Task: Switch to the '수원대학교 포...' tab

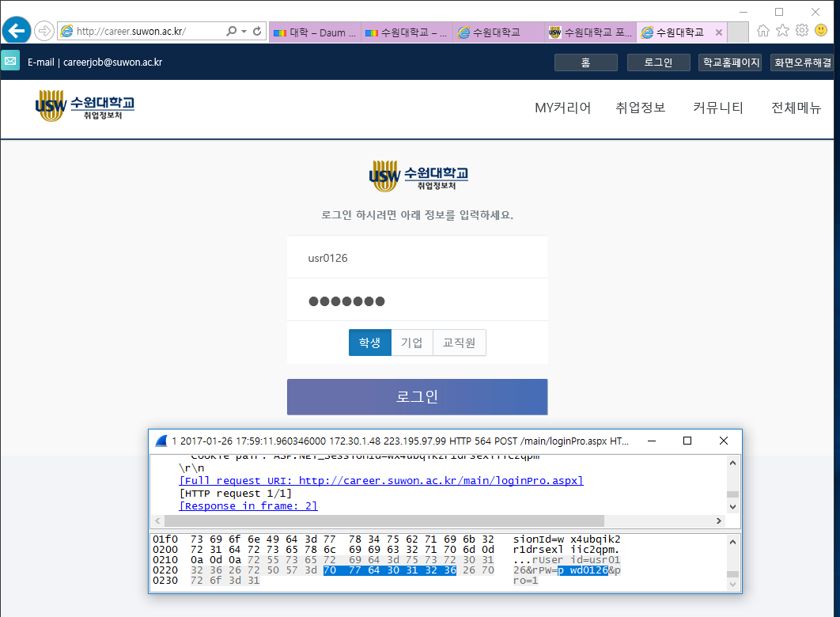Action: [590, 32]
